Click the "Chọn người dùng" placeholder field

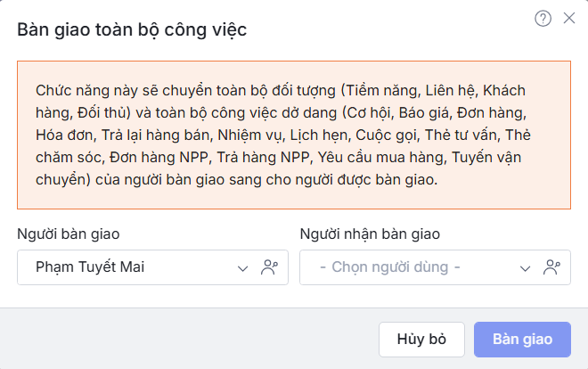tap(396, 266)
